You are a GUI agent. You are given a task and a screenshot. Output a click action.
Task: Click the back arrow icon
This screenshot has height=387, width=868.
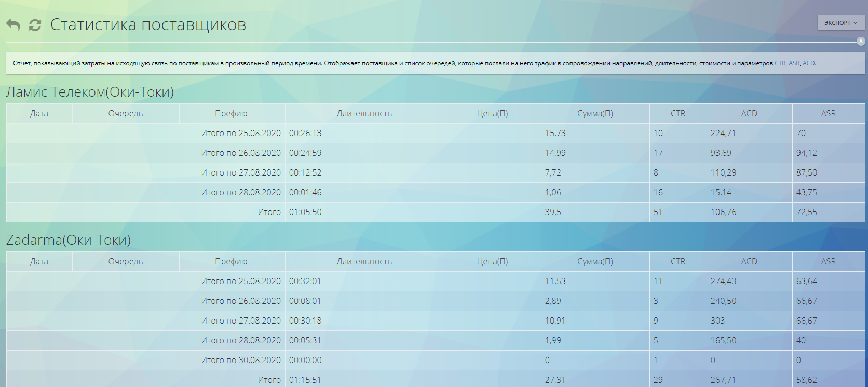[x=13, y=25]
